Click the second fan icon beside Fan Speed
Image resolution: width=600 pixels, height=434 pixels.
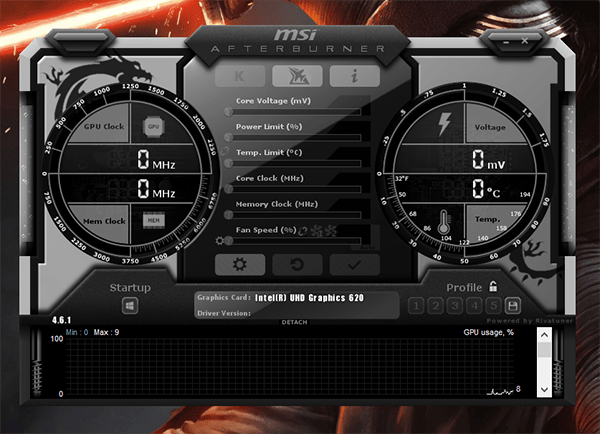pyautogui.click(x=330, y=231)
